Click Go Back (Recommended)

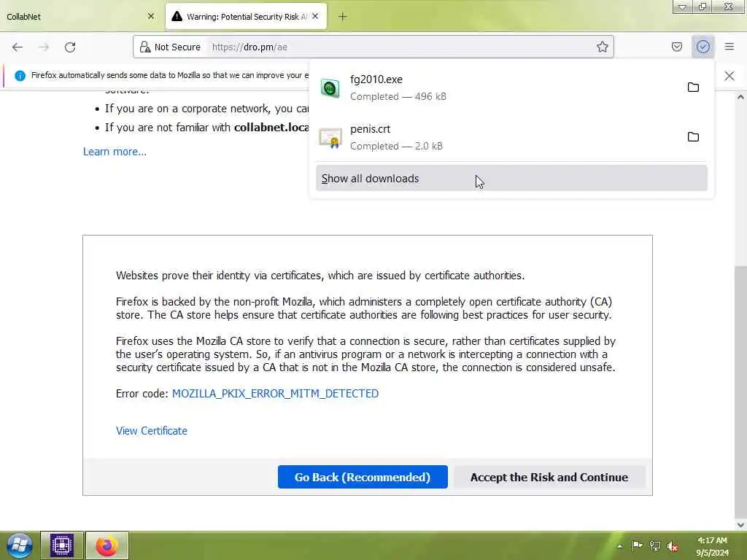pos(363,477)
